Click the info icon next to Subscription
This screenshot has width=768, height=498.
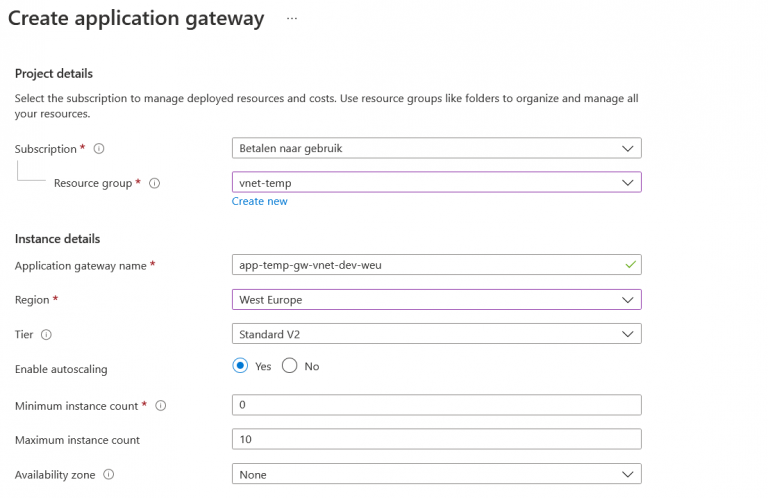99,149
